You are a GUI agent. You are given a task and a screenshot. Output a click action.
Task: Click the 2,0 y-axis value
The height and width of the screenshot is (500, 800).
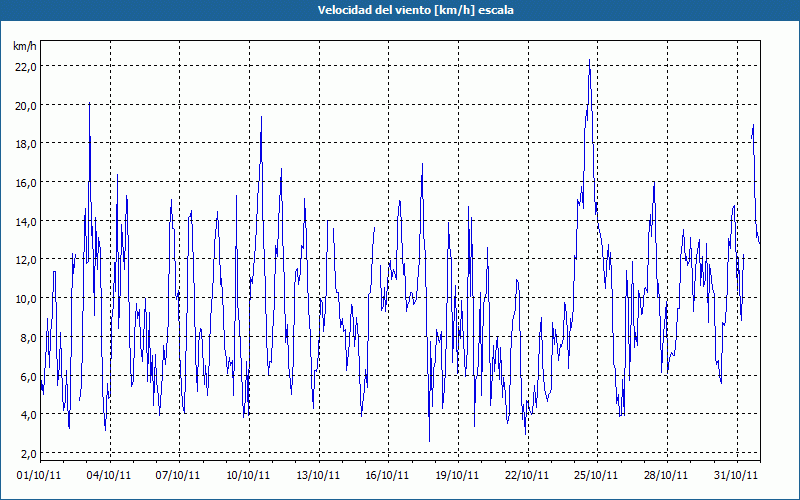pyautogui.click(x=29, y=453)
